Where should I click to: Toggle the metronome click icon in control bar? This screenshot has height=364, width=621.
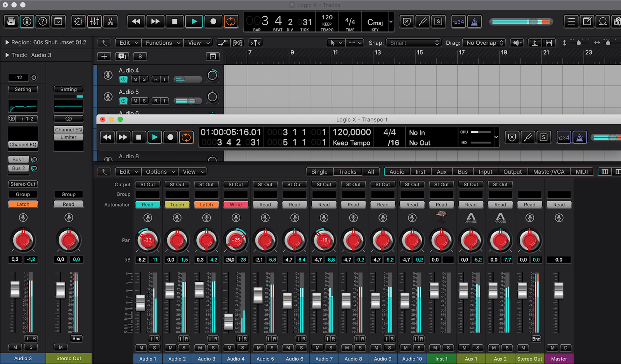(x=474, y=22)
